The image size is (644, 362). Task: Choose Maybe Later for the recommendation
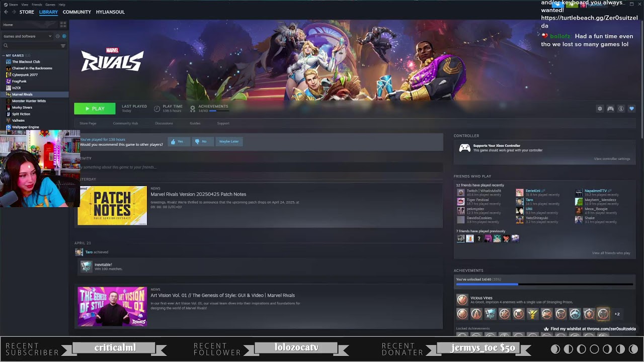tap(229, 142)
